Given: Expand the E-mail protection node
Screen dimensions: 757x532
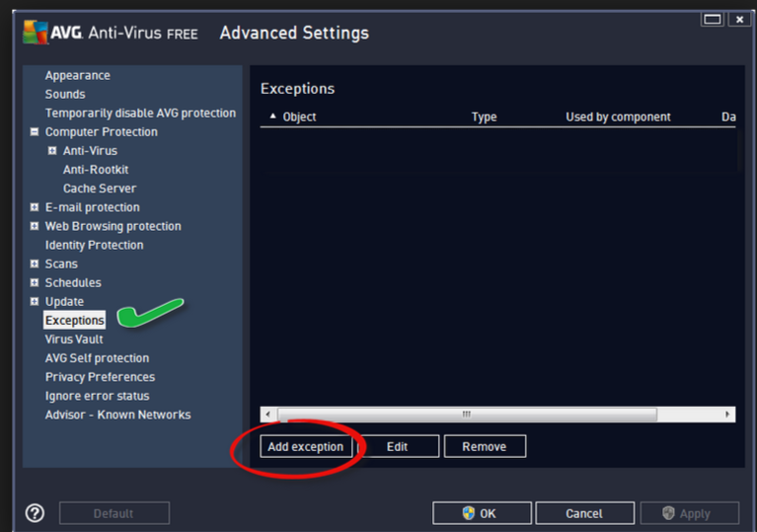Looking at the screenshot, I should point(35,207).
